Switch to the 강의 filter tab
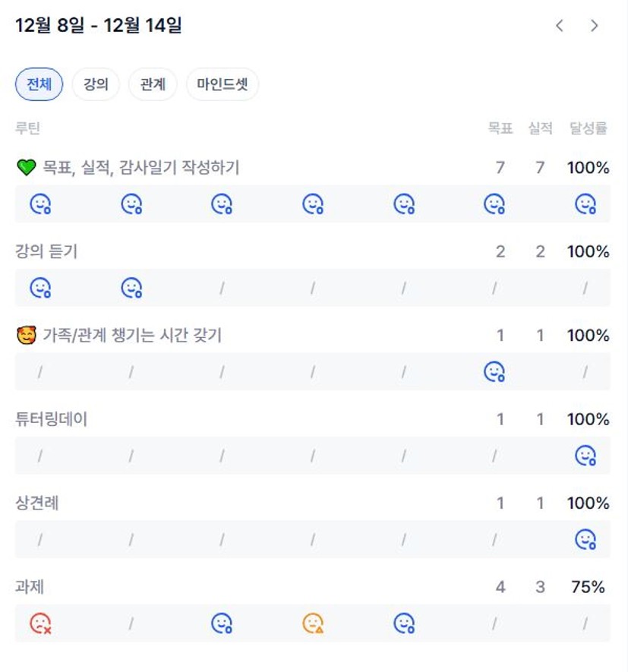The height and width of the screenshot is (672, 628). pos(96,84)
